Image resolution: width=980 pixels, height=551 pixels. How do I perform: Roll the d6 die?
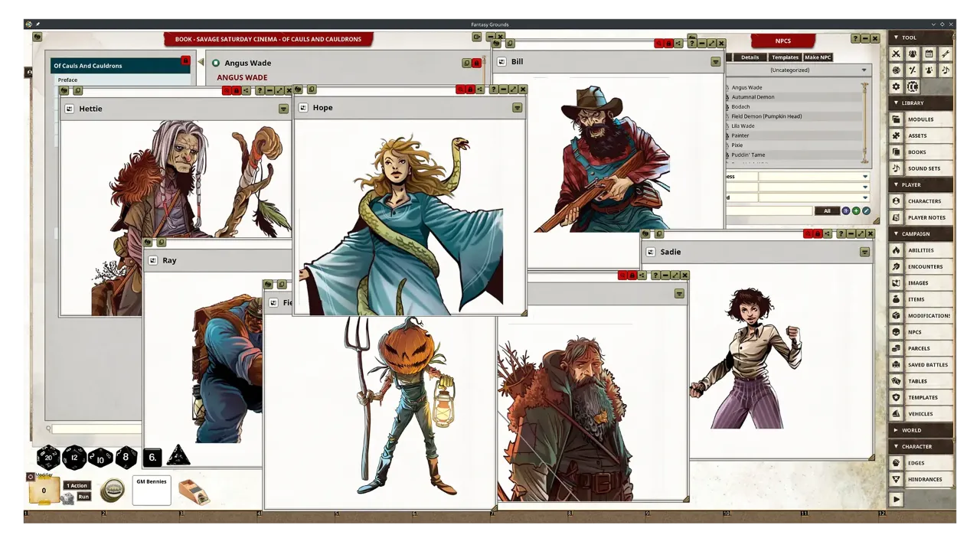click(x=152, y=458)
